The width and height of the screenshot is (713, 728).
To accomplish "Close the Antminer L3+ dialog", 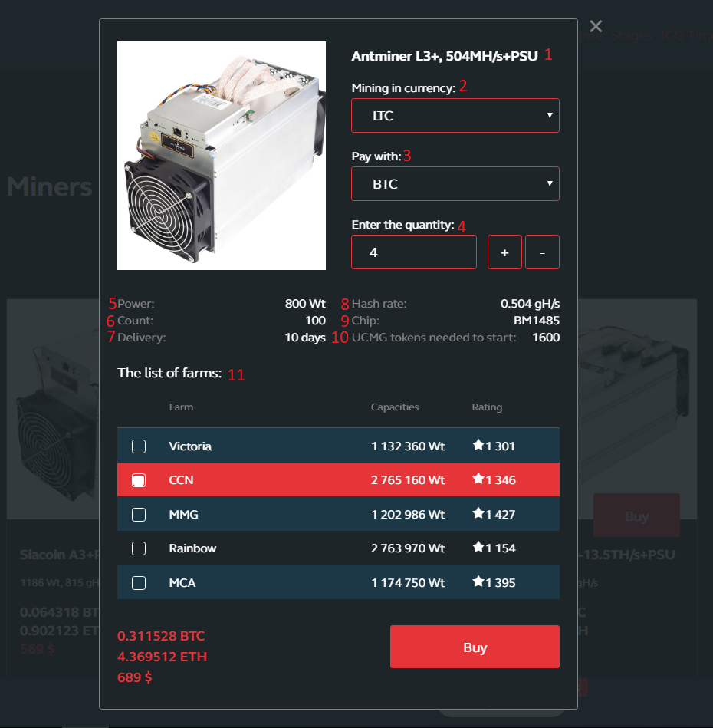I will pyautogui.click(x=596, y=26).
